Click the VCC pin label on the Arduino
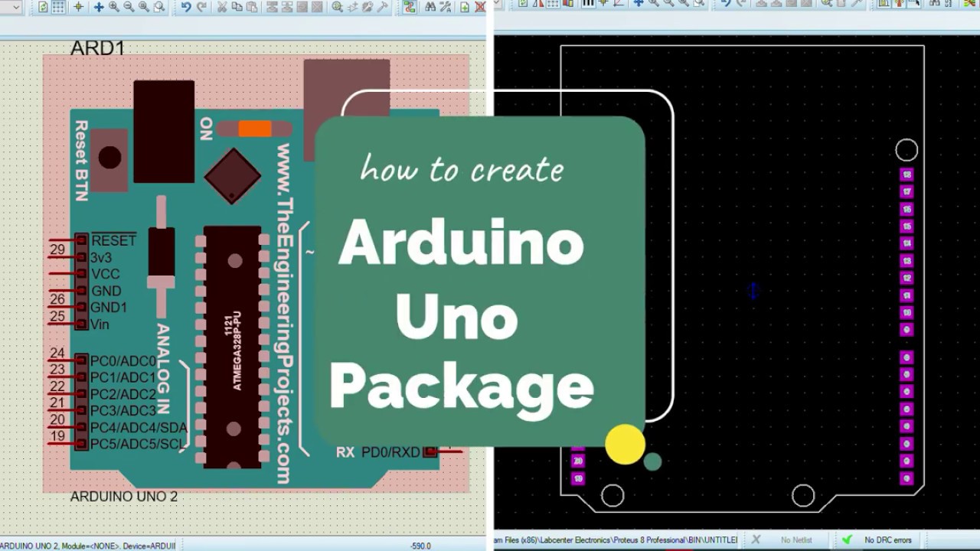This screenshot has width=980, height=551. [x=105, y=274]
